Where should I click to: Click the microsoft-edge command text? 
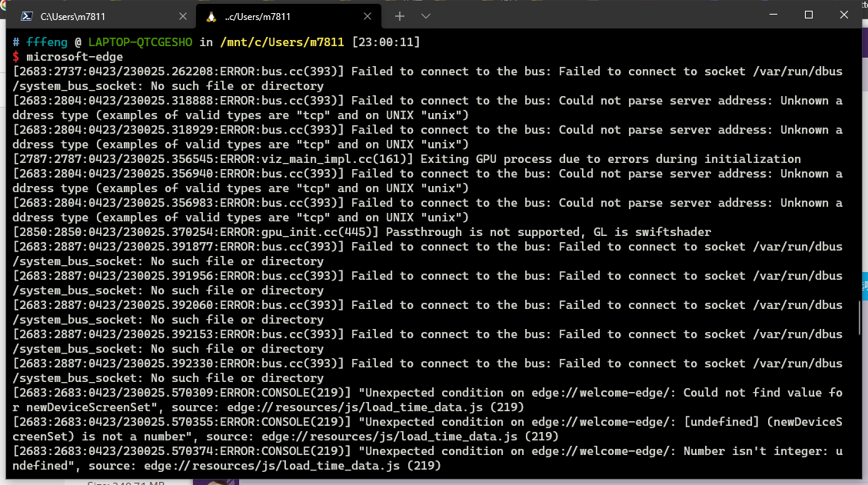tap(74, 57)
